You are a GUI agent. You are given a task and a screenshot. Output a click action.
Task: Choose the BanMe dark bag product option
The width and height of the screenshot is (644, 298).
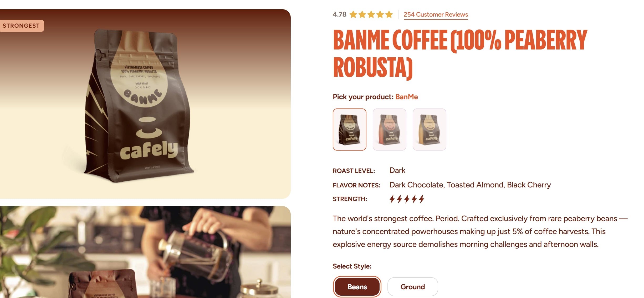click(350, 130)
